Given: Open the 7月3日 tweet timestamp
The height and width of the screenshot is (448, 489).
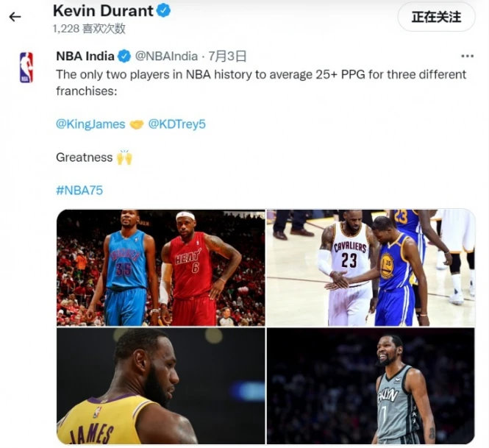Looking at the screenshot, I should tap(227, 57).
